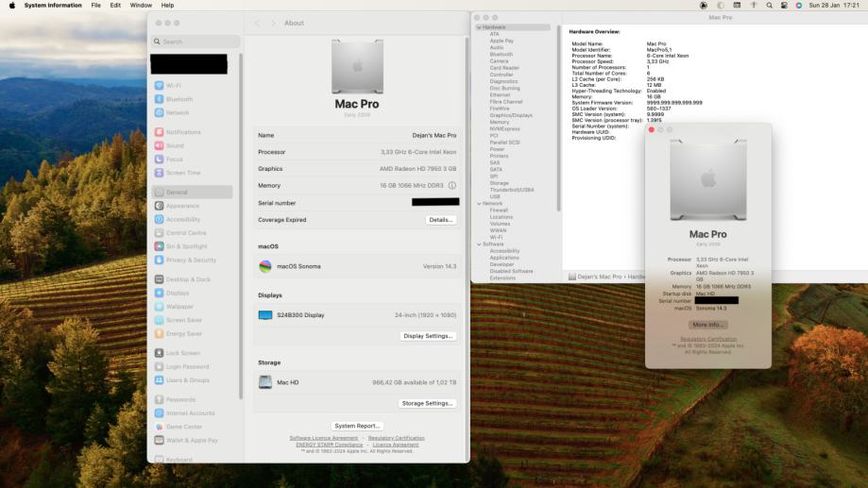Open Control Centre in menu bar

tap(784, 5)
